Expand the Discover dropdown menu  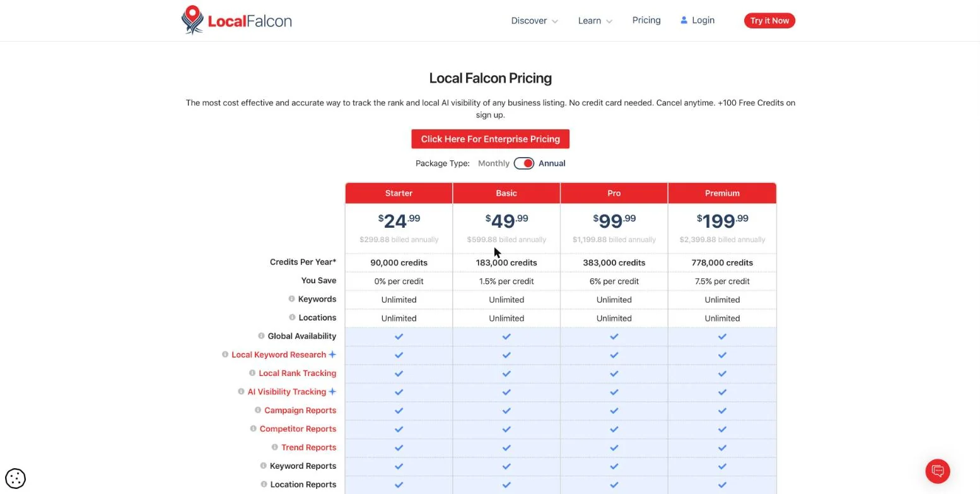click(x=534, y=21)
